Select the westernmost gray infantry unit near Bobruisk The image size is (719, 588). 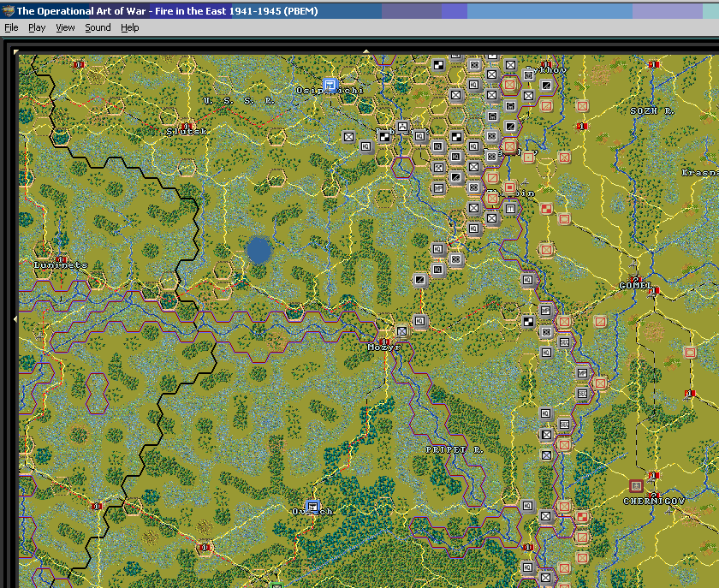[349, 137]
